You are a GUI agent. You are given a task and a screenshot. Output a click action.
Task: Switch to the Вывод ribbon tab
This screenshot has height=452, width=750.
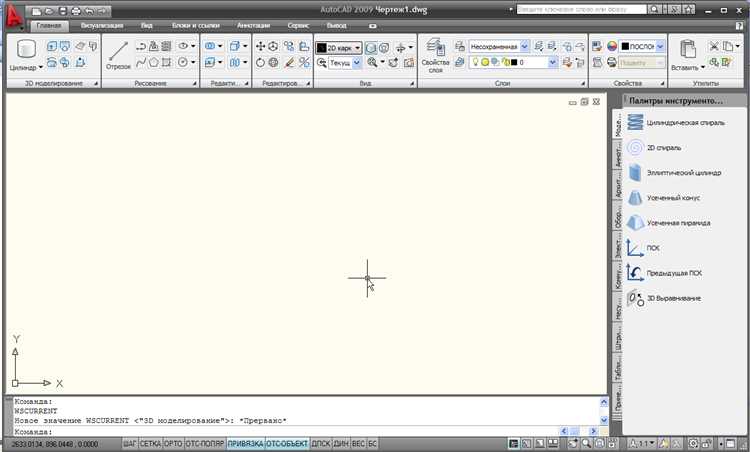(336, 25)
